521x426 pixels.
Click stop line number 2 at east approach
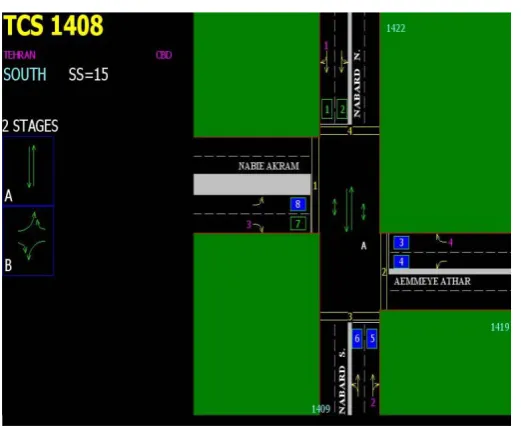pyautogui.click(x=384, y=272)
